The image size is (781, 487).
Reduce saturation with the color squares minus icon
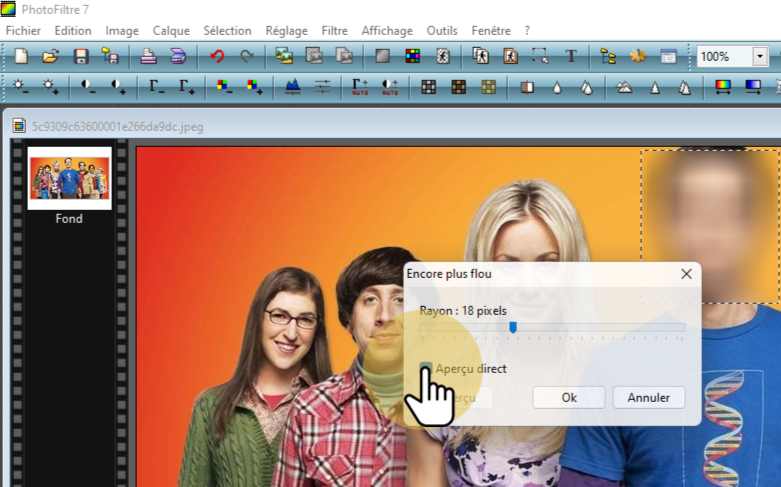225,87
